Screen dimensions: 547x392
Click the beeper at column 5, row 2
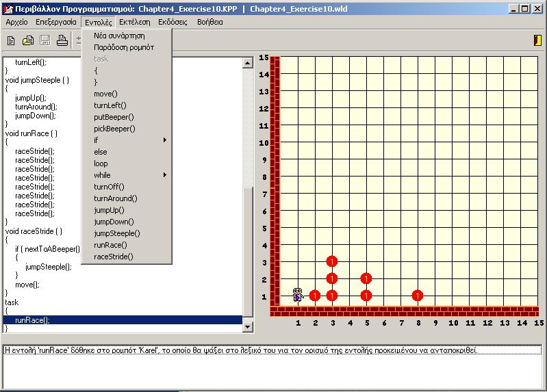pyautogui.click(x=366, y=278)
